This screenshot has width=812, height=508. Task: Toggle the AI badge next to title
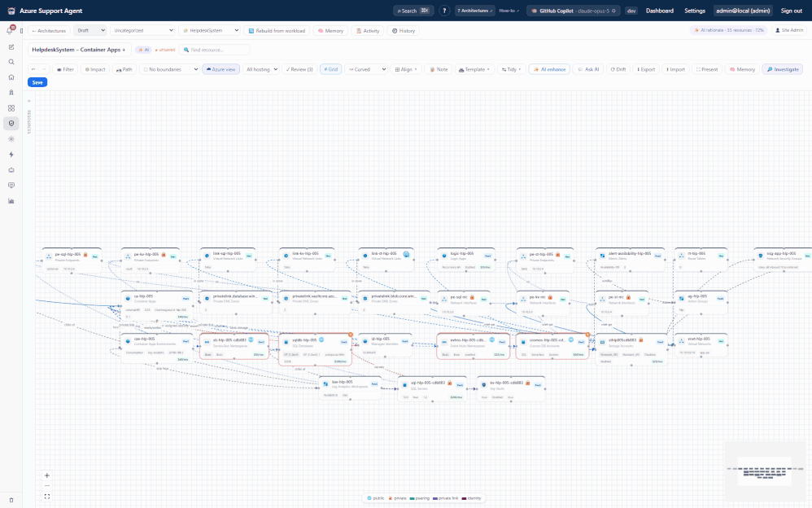click(x=143, y=50)
